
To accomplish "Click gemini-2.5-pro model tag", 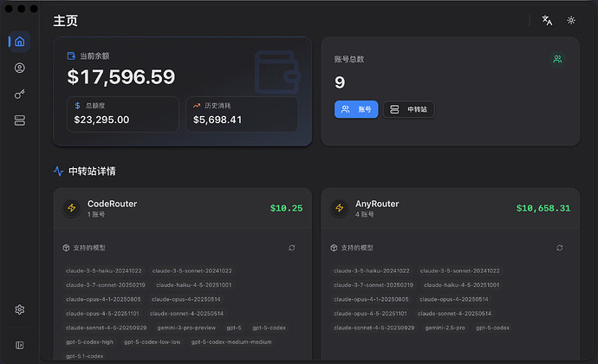I will pos(445,328).
